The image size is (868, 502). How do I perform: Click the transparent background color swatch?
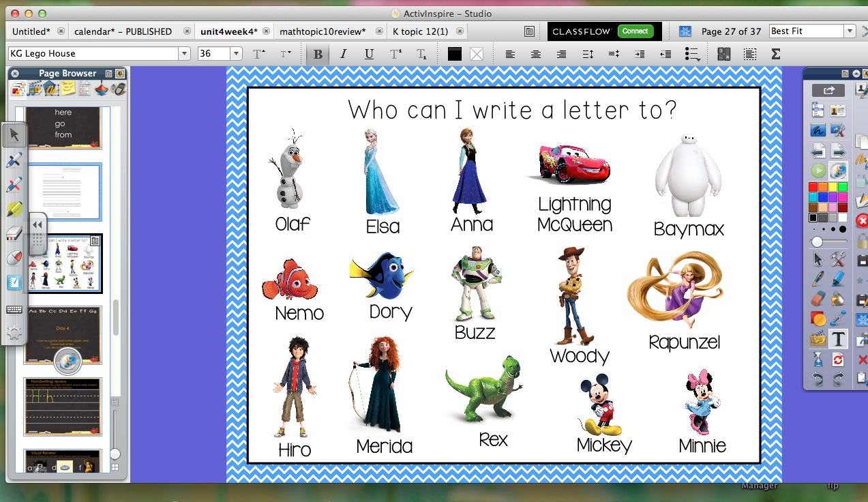tap(477, 54)
